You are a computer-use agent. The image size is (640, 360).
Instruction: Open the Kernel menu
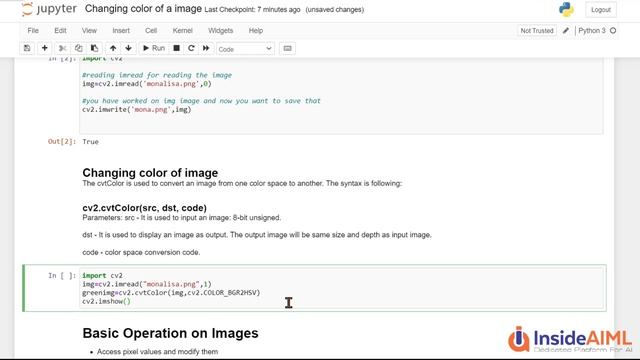182,31
